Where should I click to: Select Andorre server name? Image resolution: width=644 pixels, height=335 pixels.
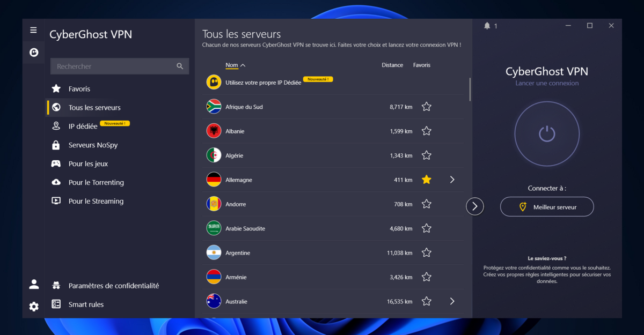(x=236, y=204)
